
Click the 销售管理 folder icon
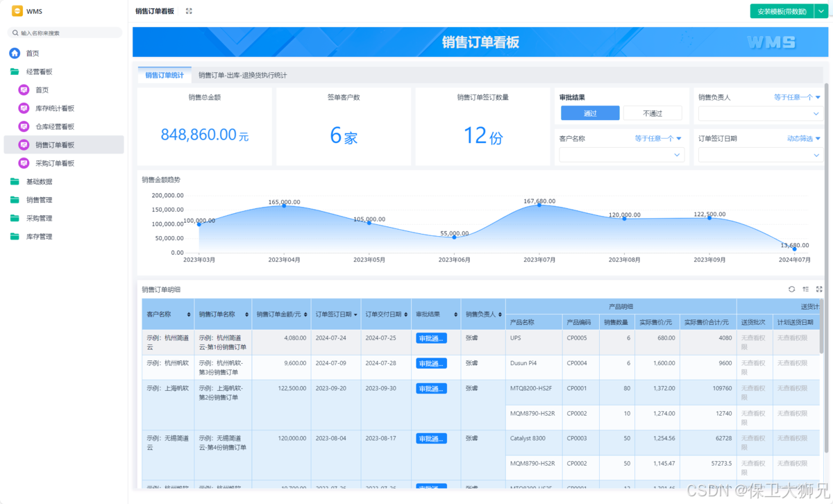click(15, 200)
